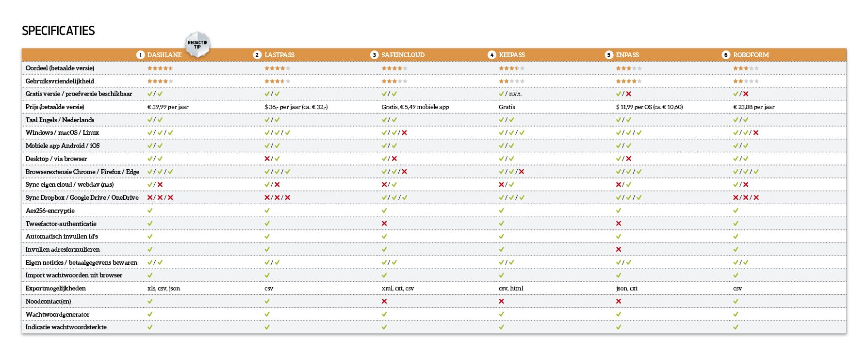Click the Dashlane price € 39,99 per jaar

pos(168,107)
